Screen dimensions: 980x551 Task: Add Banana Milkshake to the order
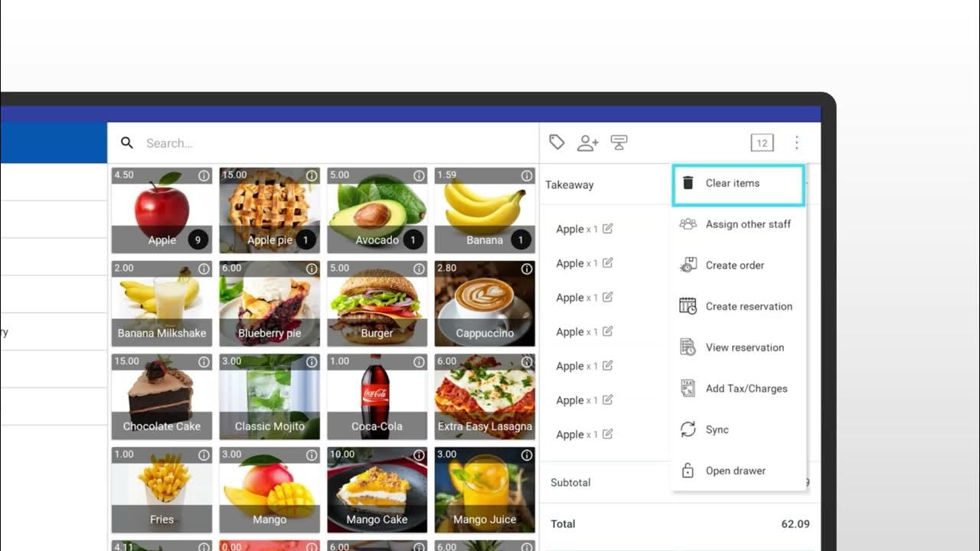[x=162, y=304]
